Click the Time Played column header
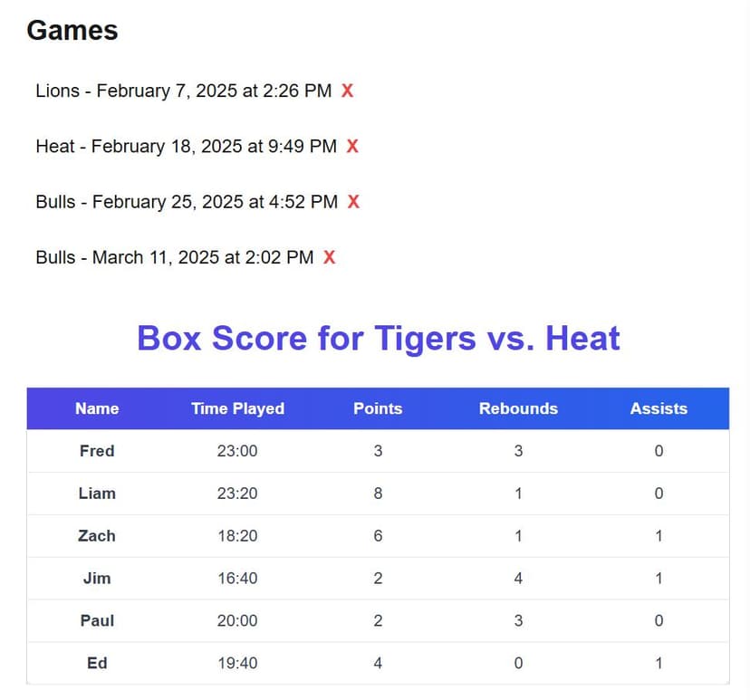Screen dimensions: 750x700 tap(237, 408)
